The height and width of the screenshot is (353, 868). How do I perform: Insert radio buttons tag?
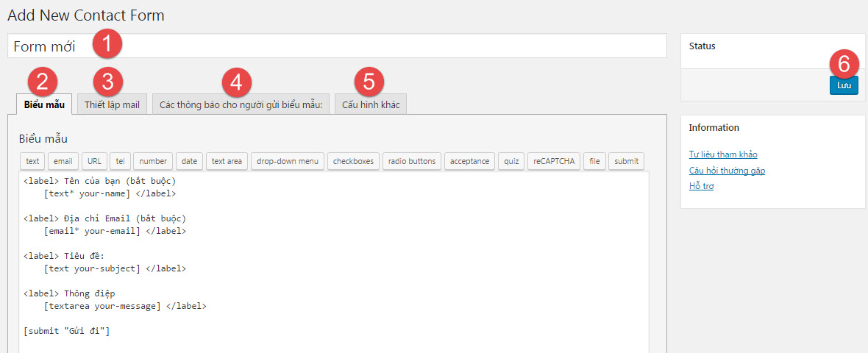coord(412,161)
